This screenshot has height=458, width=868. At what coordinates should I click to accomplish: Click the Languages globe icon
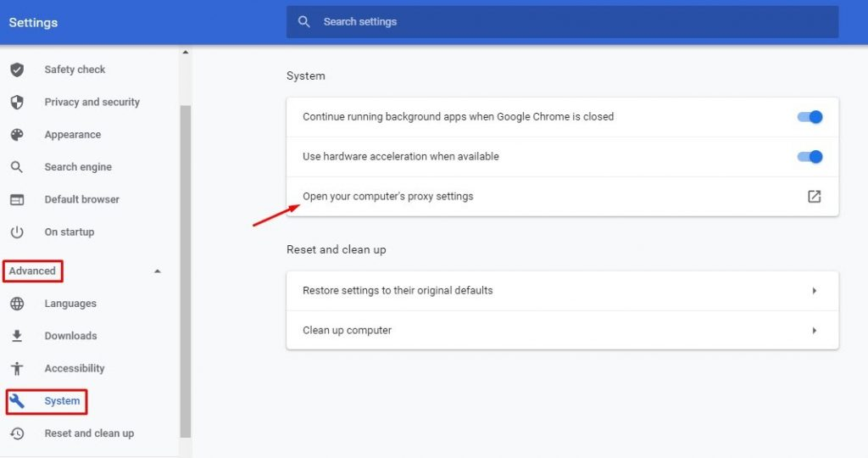click(17, 304)
